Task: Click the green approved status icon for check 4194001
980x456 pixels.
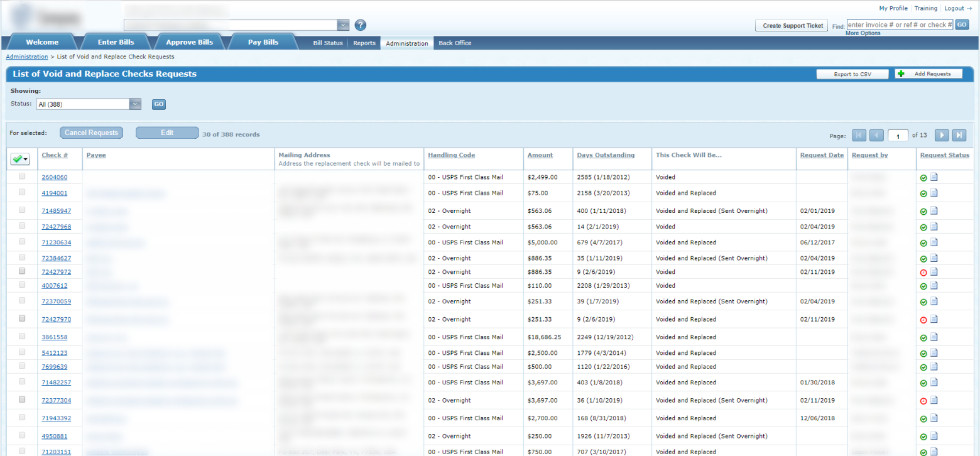Action: click(x=923, y=193)
